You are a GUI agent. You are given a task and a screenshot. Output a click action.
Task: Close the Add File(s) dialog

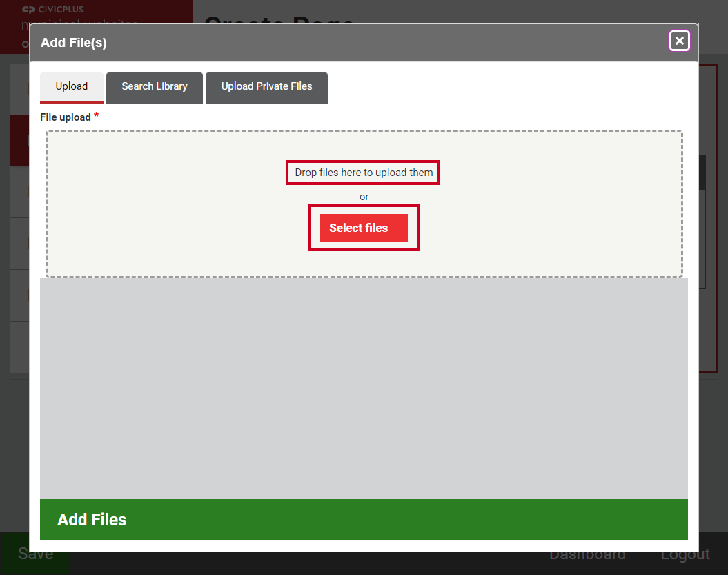(x=679, y=41)
